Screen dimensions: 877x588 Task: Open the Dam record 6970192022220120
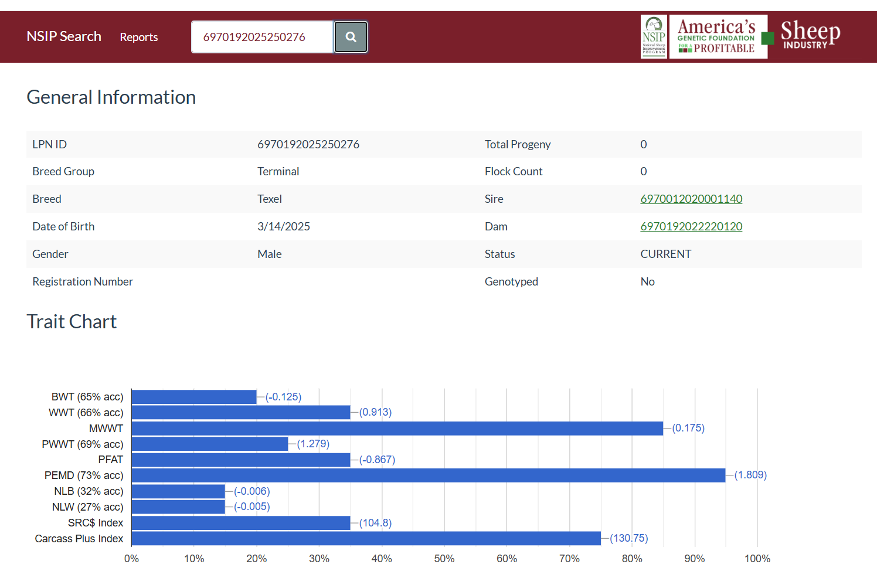coord(691,226)
